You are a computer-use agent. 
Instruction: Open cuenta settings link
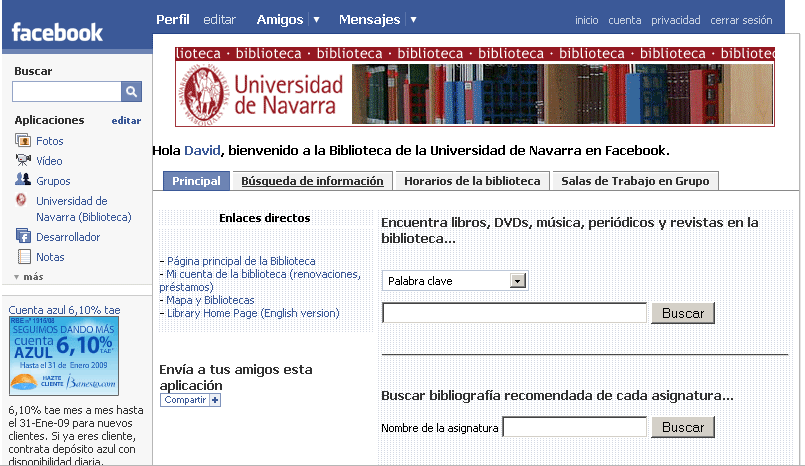(625, 20)
